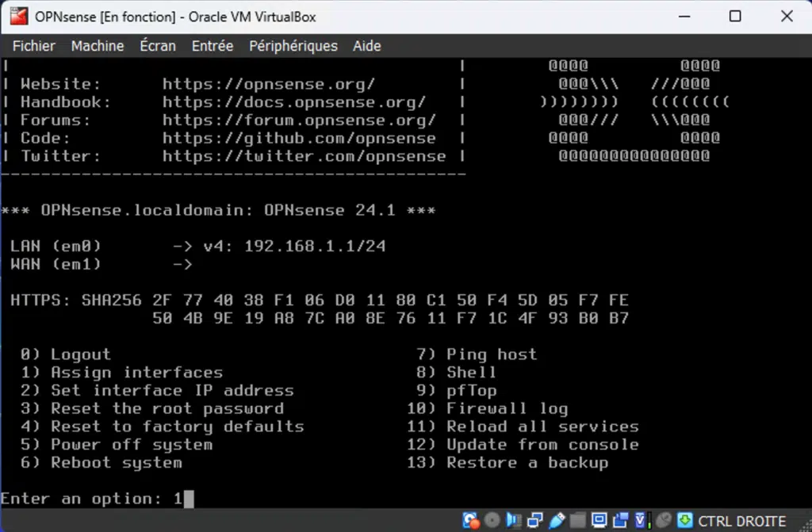Click option '7) Ping host'
The width and height of the screenshot is (812, 532).
[x=477, y=354]
